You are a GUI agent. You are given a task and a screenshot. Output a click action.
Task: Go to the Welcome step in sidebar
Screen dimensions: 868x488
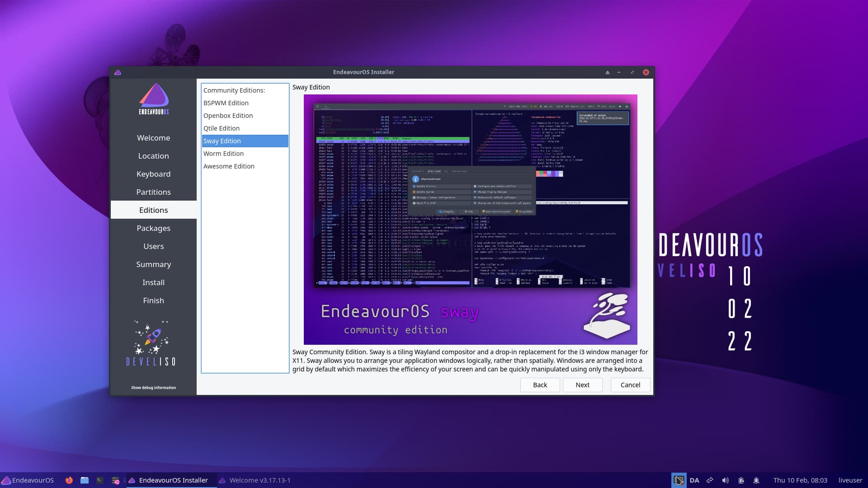(154, 138)
